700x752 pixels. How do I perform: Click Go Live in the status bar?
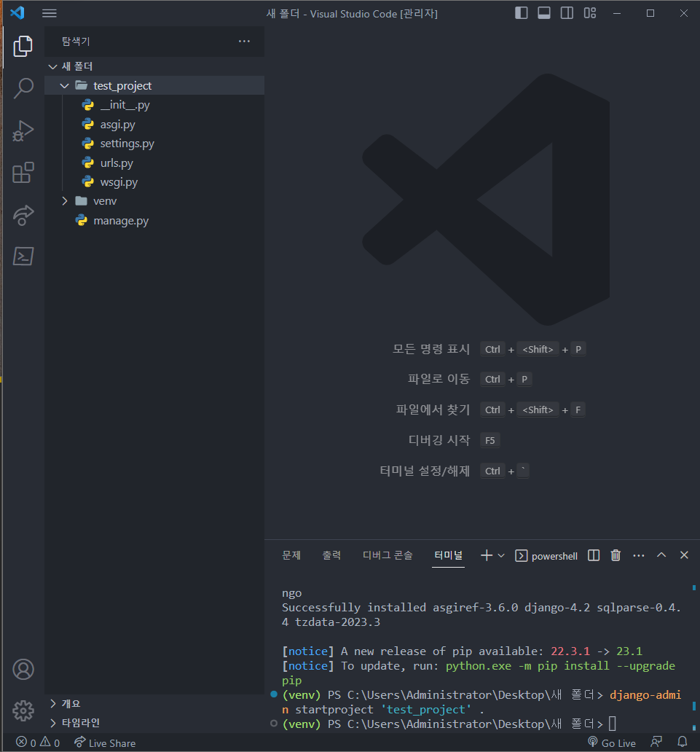pyautogui.click(x=612, y=743)
